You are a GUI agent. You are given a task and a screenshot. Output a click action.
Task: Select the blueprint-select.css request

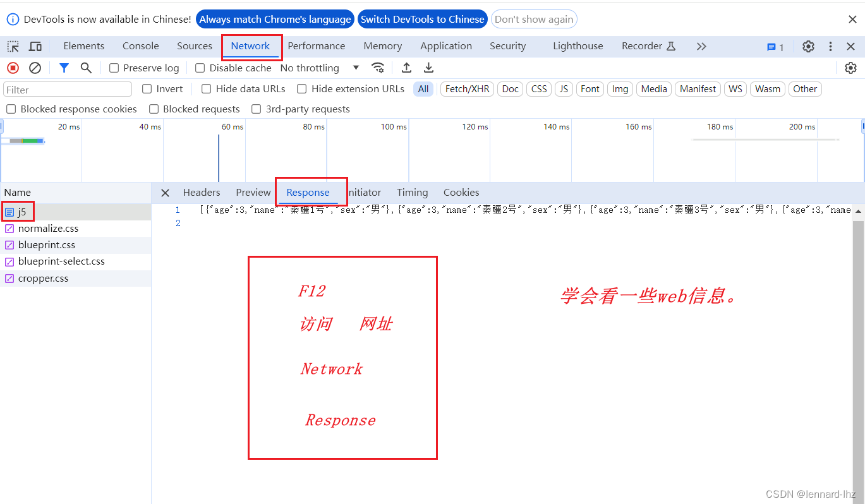[76, 261]
